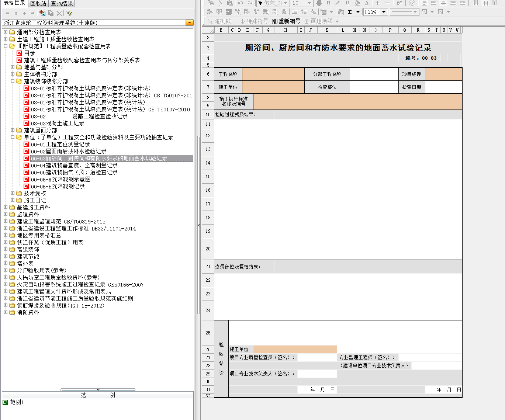Click the add new table icon in tree toolbar
505x420 pixels.
click(x=42, y=13)
